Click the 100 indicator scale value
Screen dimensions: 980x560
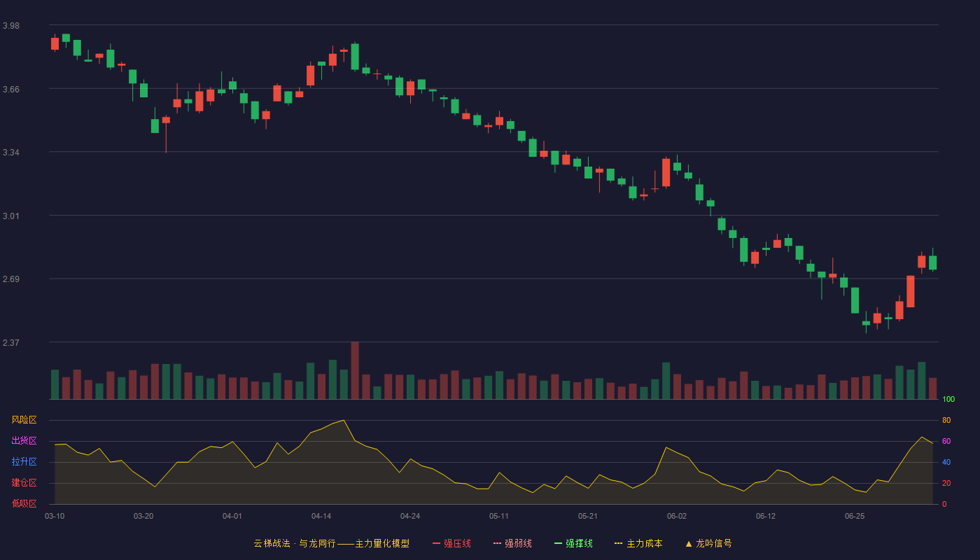(x=948, y=399)
